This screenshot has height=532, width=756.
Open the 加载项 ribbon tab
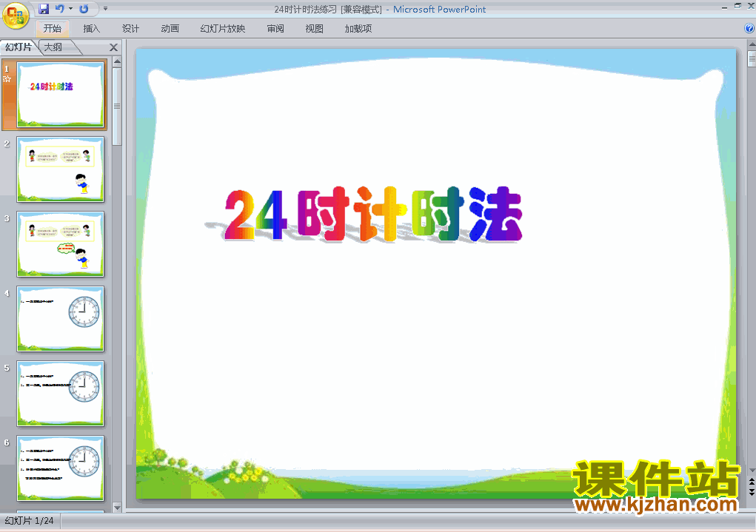click(x=358, y=28)
